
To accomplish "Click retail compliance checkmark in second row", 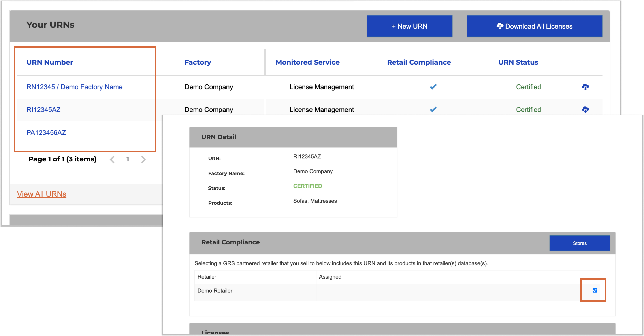I will [433, 109].
